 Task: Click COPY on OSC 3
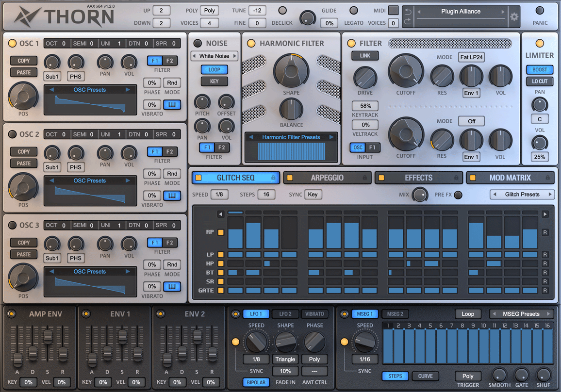click(x=23, y=243)
